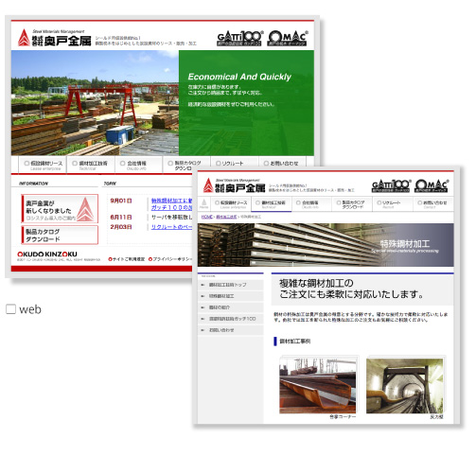Click the INFORMATION section label
Screen dimensions: 476x456
click(33, 184)
